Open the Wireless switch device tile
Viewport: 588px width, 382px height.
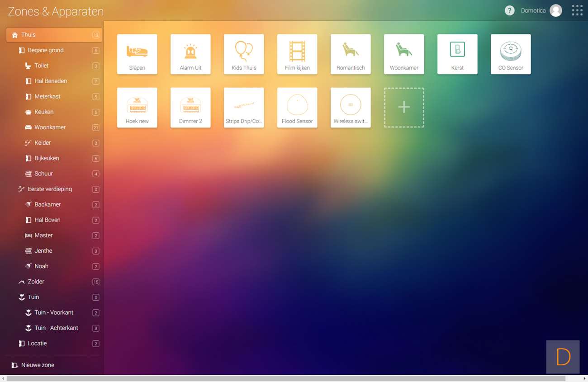[351, 108]
